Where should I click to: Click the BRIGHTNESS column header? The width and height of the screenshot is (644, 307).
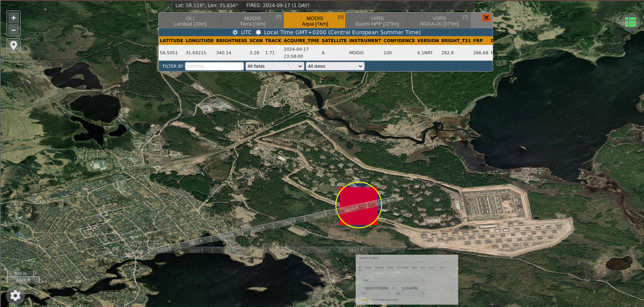coord(231,41)
